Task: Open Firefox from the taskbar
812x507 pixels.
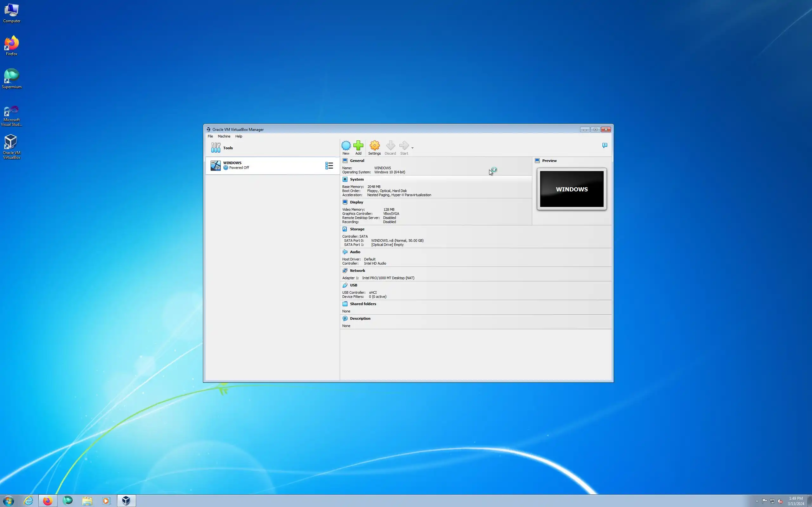Action: (x=48, y=501)
